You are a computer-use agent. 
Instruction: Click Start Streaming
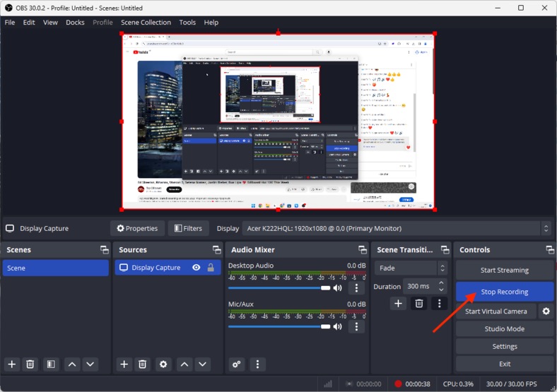(505, 271)
